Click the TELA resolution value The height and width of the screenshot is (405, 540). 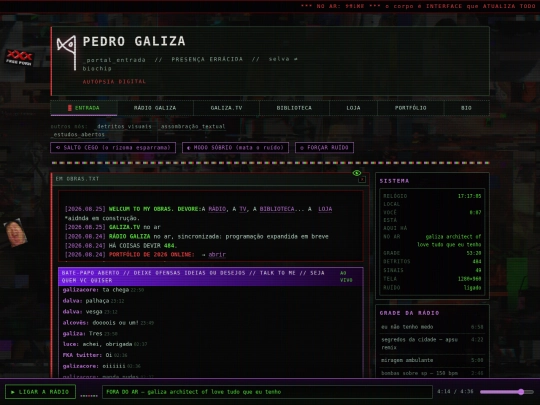(469, 279)
